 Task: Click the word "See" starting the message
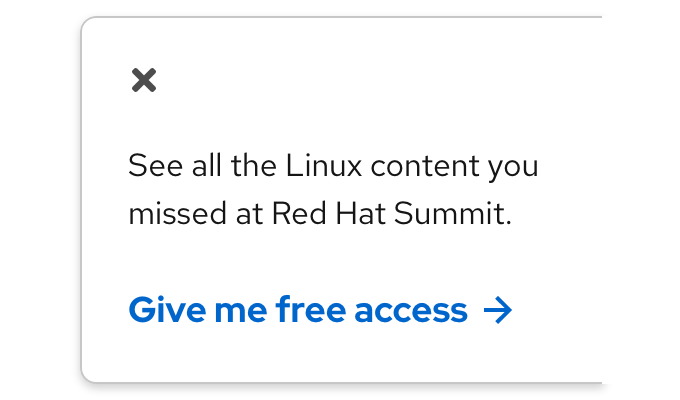pyautogui.click(x=149, y=166)
